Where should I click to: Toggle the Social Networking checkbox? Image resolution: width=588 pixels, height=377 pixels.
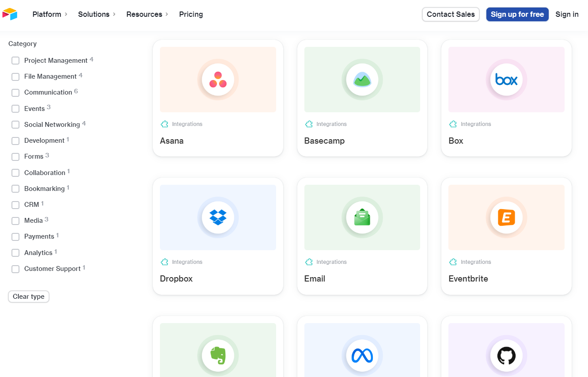(15, 125)
